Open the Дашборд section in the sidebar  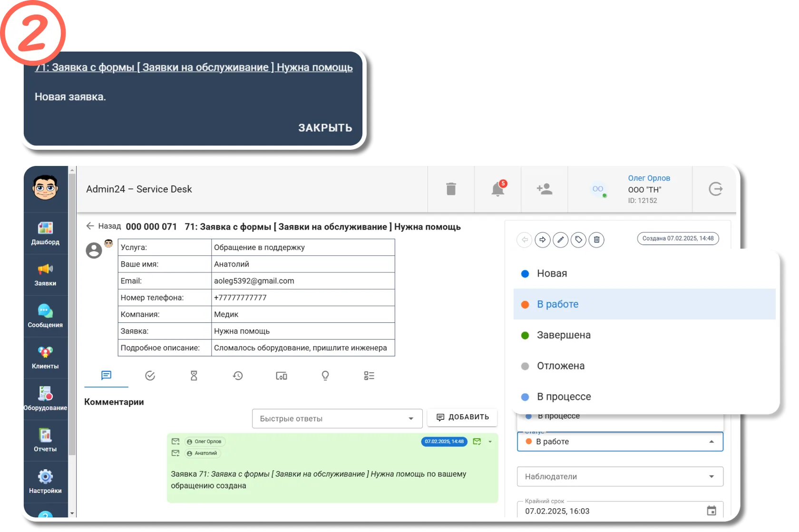(x=45, y=233)
